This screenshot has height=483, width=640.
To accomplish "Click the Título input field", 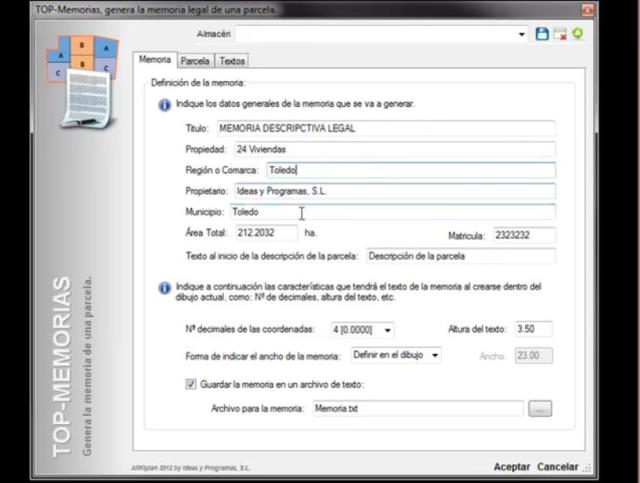I will 386,128.
